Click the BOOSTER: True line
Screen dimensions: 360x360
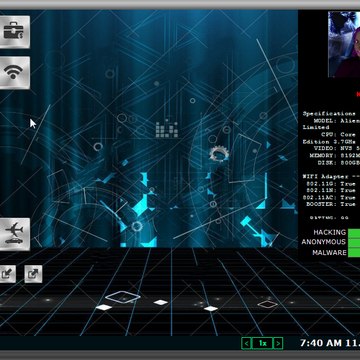coord(331,204)
